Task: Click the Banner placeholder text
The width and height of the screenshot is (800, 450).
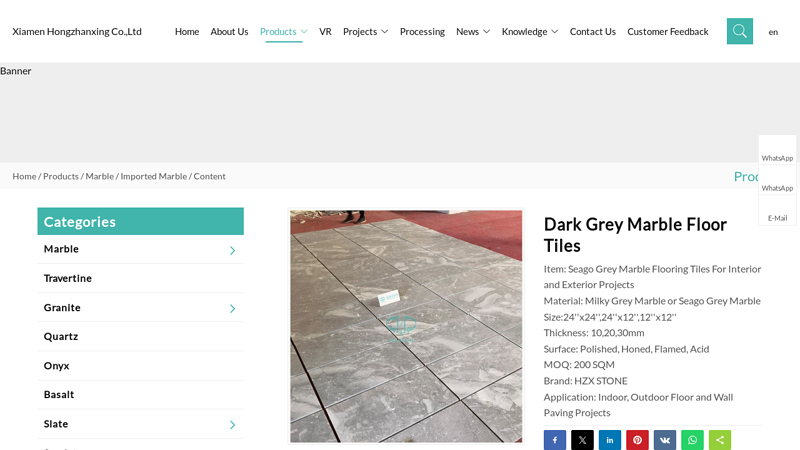Action: (15, 71)
